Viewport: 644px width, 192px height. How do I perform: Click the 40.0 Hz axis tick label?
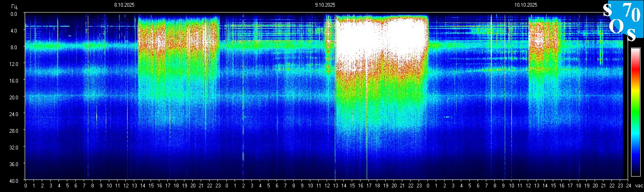pyautogui.click(x=15, y=181)
